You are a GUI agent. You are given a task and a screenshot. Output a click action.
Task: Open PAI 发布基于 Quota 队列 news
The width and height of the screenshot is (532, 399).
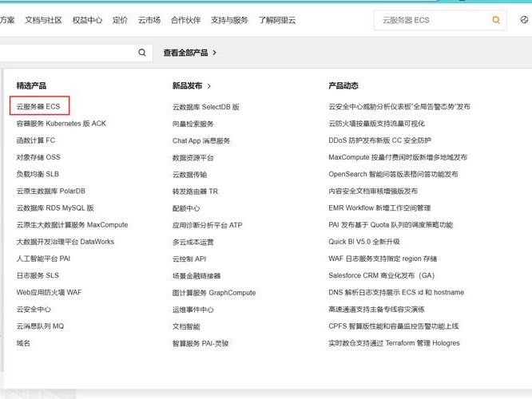tap(391, 225)
